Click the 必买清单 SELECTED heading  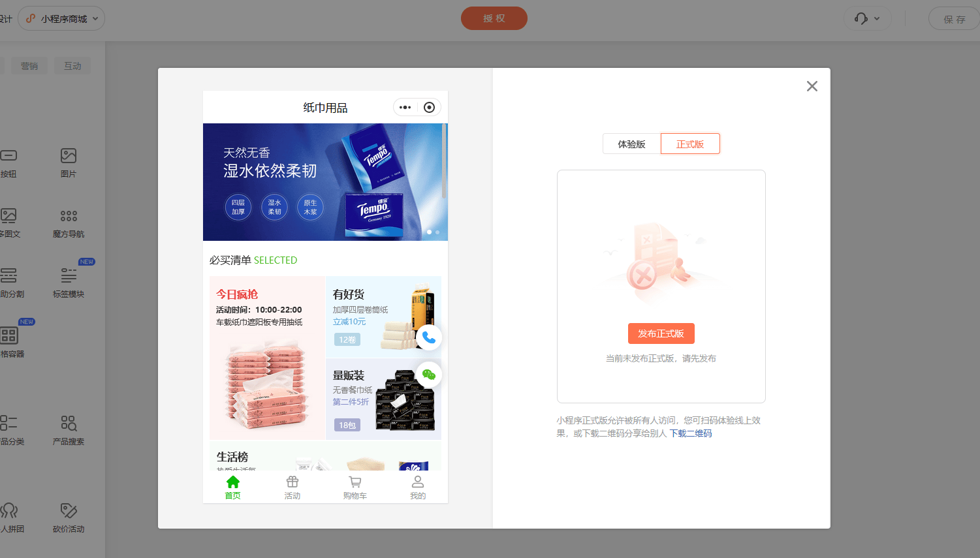click(x=253, y=260)
